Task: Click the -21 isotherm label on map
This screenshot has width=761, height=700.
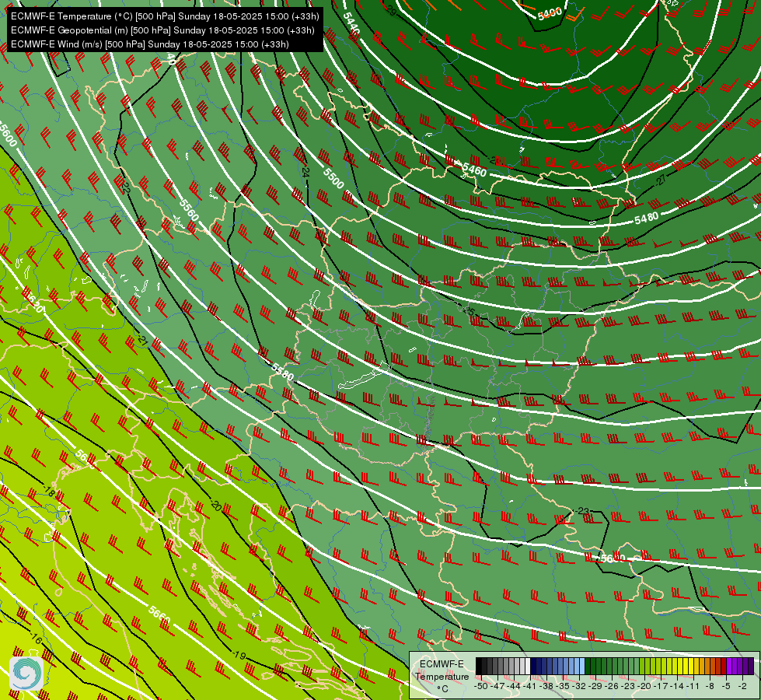Action: click(141, 340)
